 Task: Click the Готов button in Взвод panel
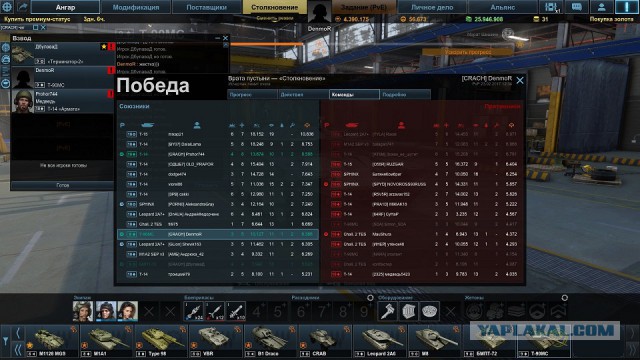coord(62,185)
